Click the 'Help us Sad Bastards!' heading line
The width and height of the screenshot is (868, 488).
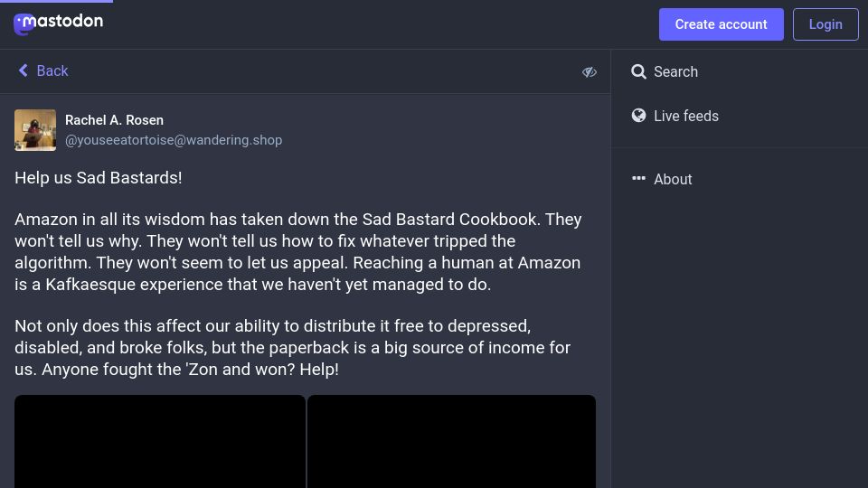[x=98, y=178]
